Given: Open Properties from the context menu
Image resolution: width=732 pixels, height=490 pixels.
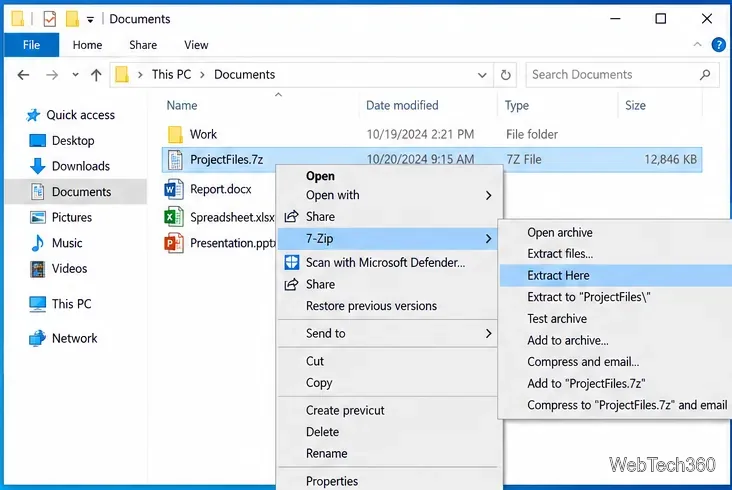Looking at the screenshot, I should pos(331,481).
